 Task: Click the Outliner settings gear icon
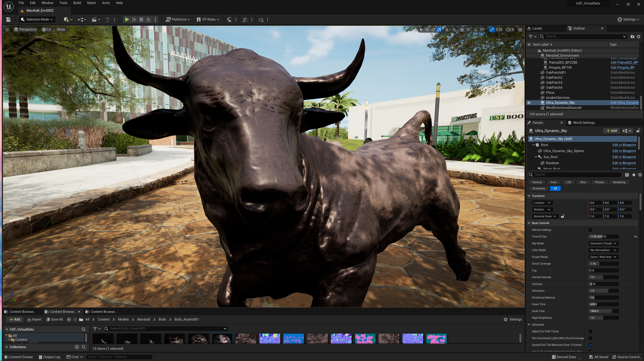638,37
